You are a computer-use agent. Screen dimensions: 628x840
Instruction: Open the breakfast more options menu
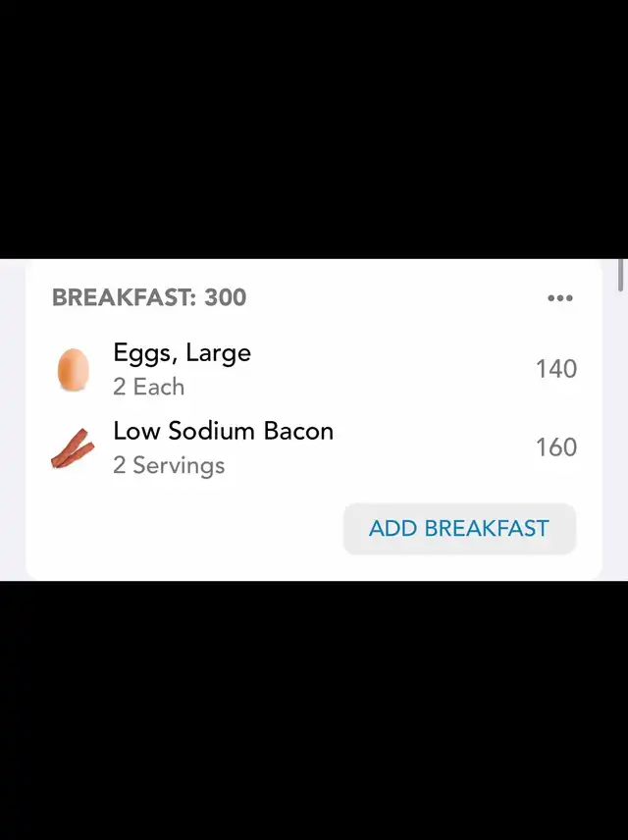(x=559, y=298)
